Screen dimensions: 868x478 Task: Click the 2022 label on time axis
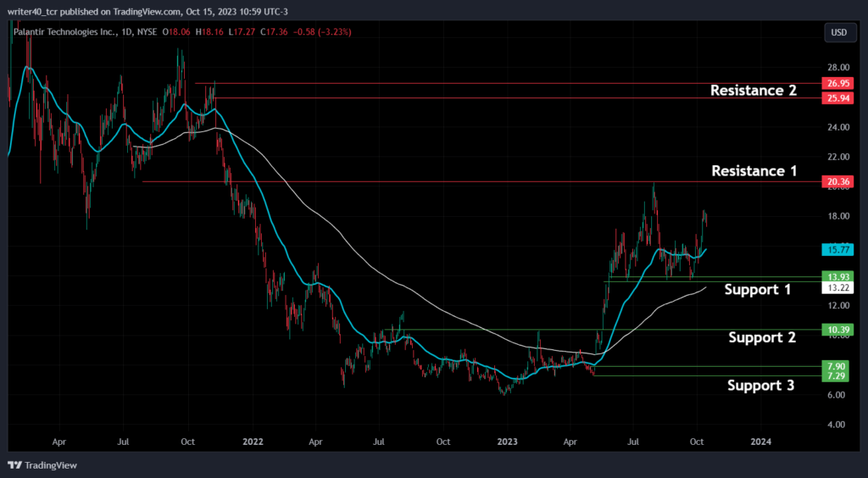(253, 442)
